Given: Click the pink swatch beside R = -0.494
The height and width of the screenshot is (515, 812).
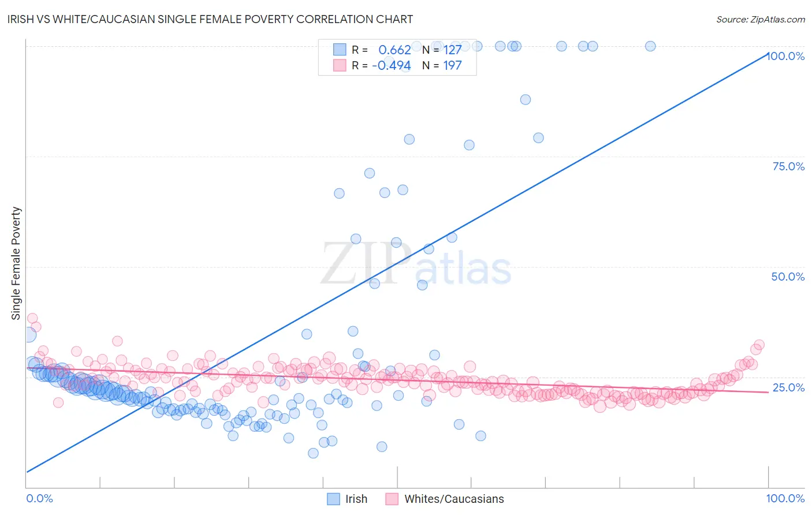Looking at the screenshot, I should click(340, 65).
